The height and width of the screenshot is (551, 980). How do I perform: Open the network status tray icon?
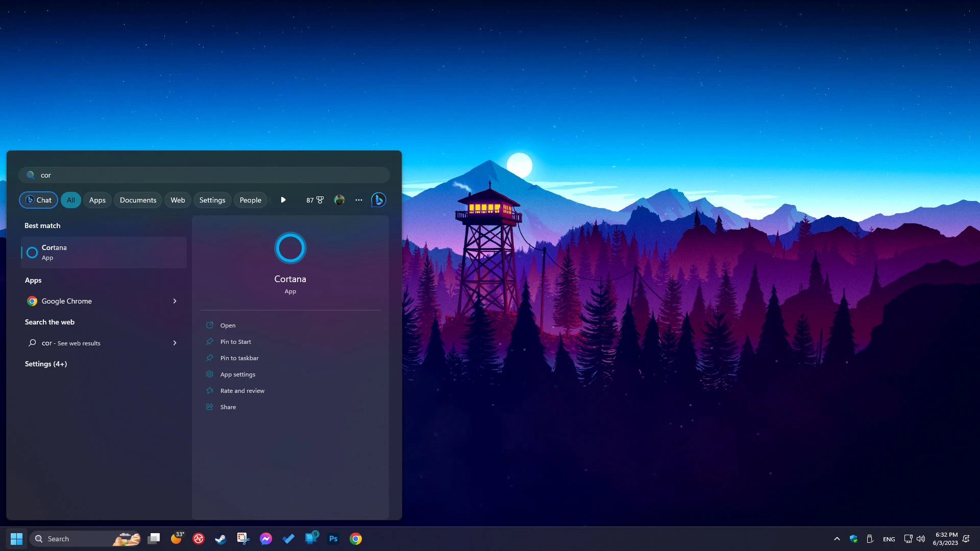[908, 539]
